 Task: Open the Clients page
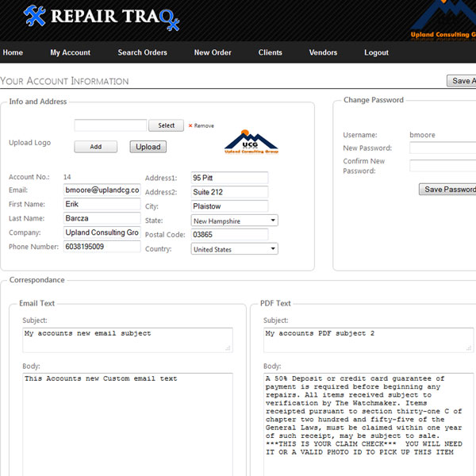click(x=271, y=52)
